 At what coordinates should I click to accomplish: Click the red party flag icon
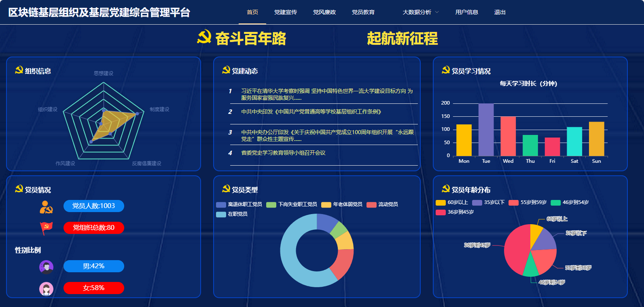click(46, 228)
